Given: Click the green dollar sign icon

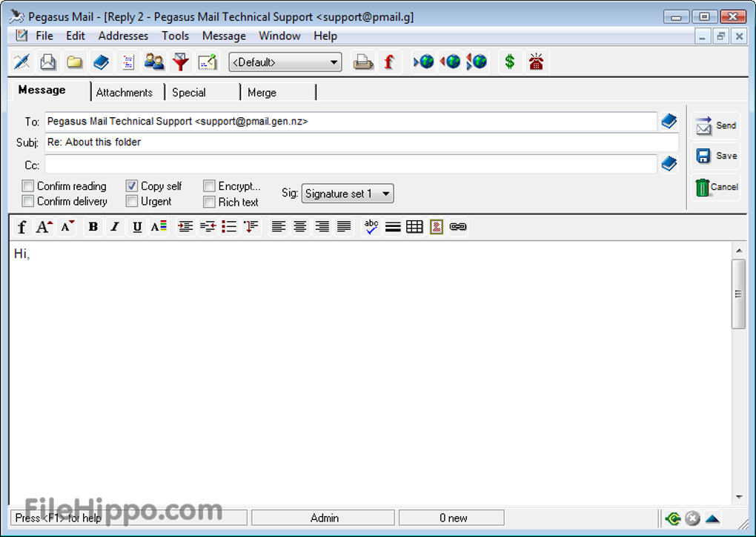Looking at the screenshot, I should click(509, 62).
